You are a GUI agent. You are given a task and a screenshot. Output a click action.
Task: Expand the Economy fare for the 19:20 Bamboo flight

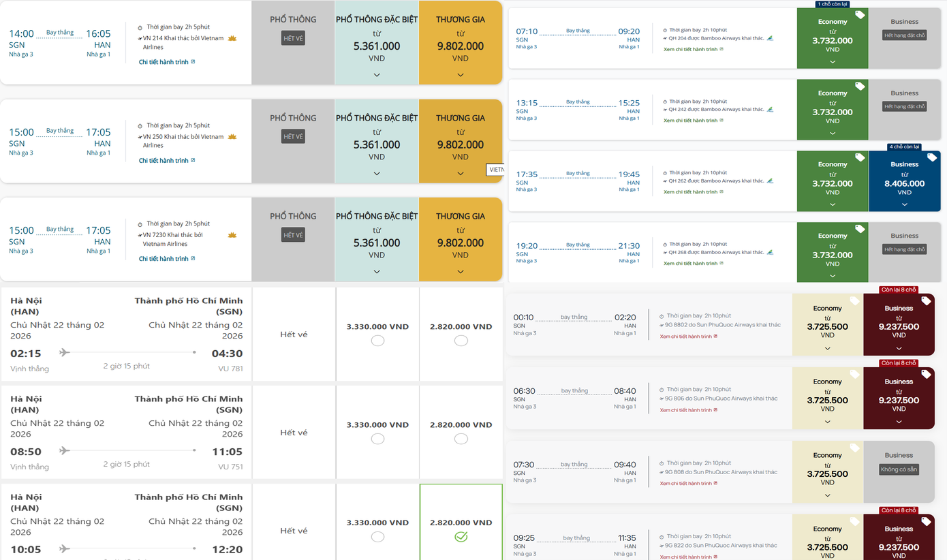click(833, 276)
